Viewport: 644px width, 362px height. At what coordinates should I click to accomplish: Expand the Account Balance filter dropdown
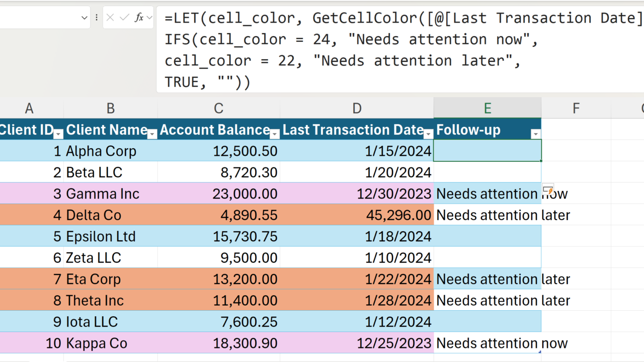(x=275, y=134)
